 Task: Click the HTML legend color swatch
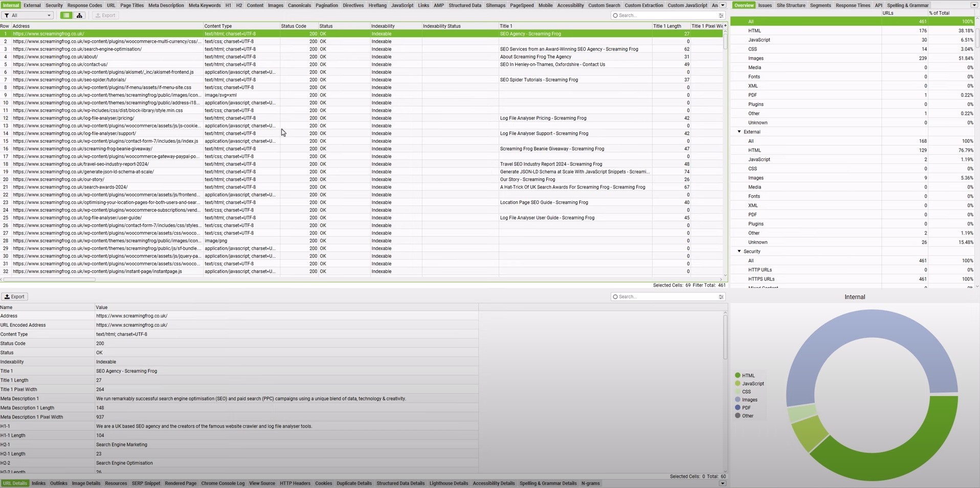(x=738, y=376)
